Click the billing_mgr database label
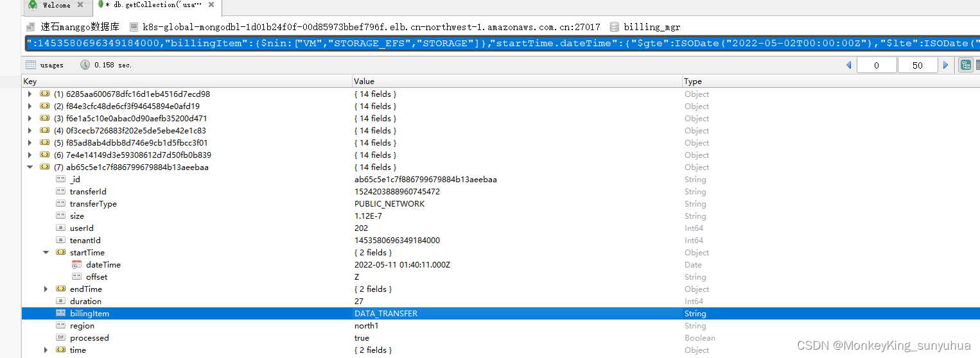 652,27
